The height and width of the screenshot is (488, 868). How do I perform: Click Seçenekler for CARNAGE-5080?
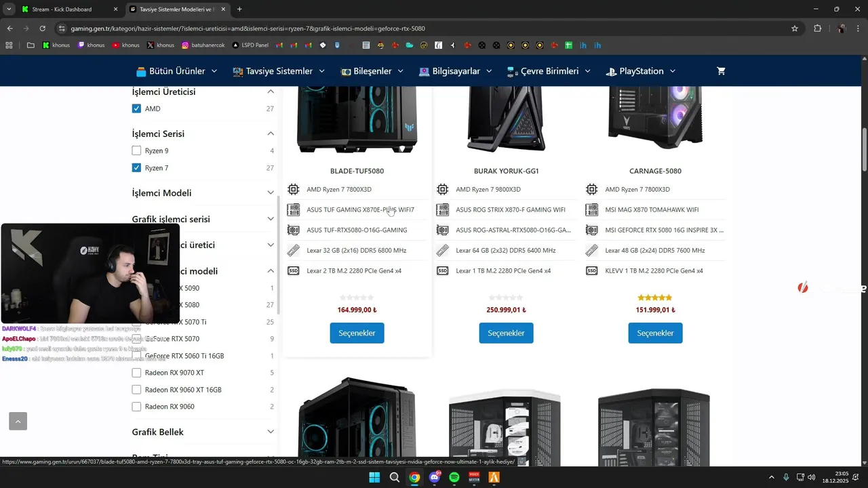[x=655, y=333]
